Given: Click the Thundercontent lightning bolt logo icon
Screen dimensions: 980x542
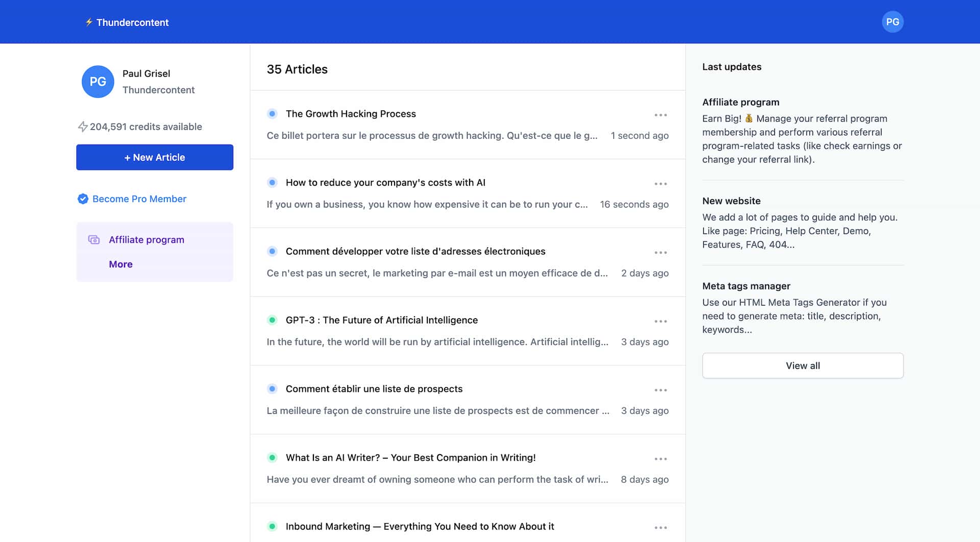Looking at the screenshot, I should [89, 22].
